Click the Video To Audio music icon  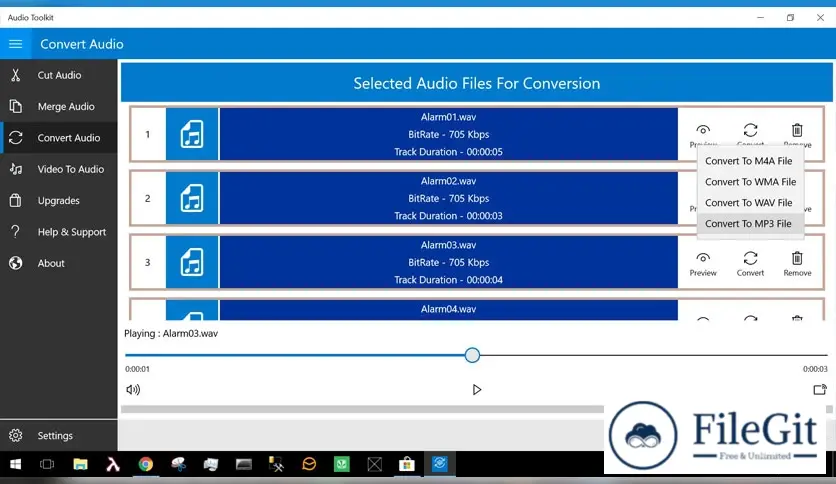(15, 169)
